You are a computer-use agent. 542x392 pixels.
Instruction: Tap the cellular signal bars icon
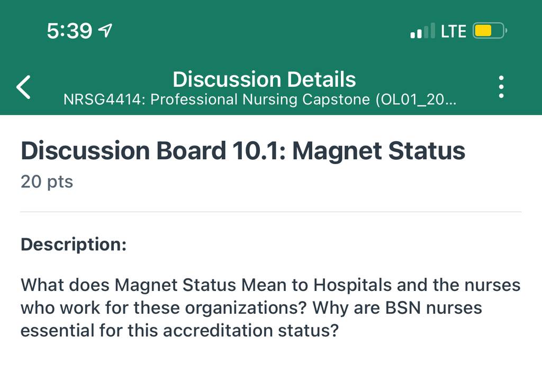click(x=422, y=31)
